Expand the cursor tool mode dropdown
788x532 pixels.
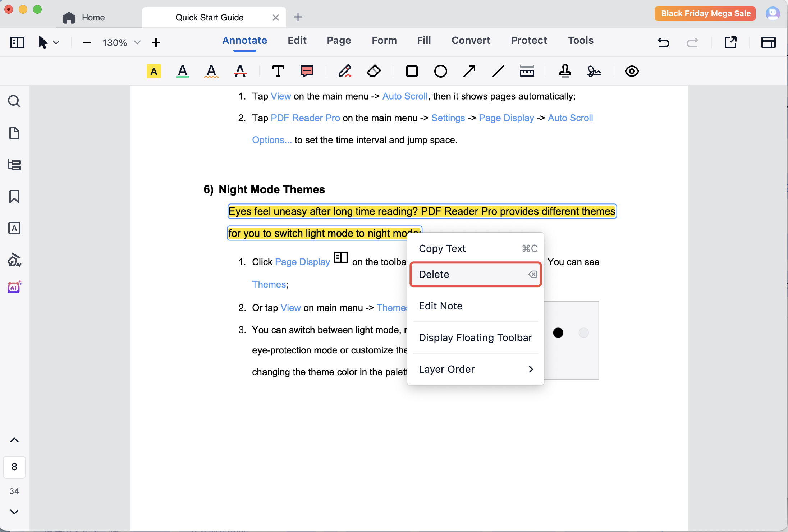(56, 42)
